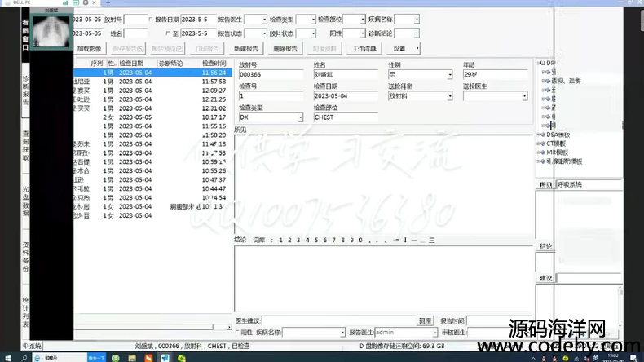Sort by the 诊断结论 column header
The width and height of the screenshot is (644, 362).
click(x=179, y=64)
